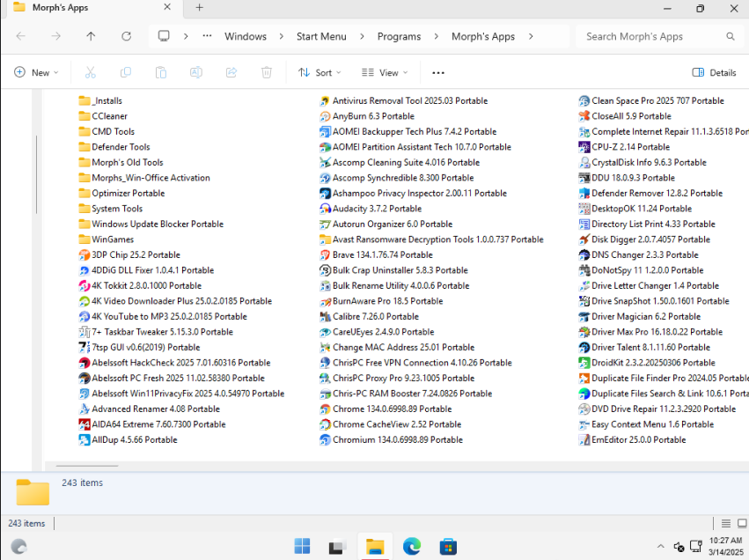Click the Calibre 7.26.0 Portable icon
The width and height of the screenshot is (749, 560).
pos(325,317)
